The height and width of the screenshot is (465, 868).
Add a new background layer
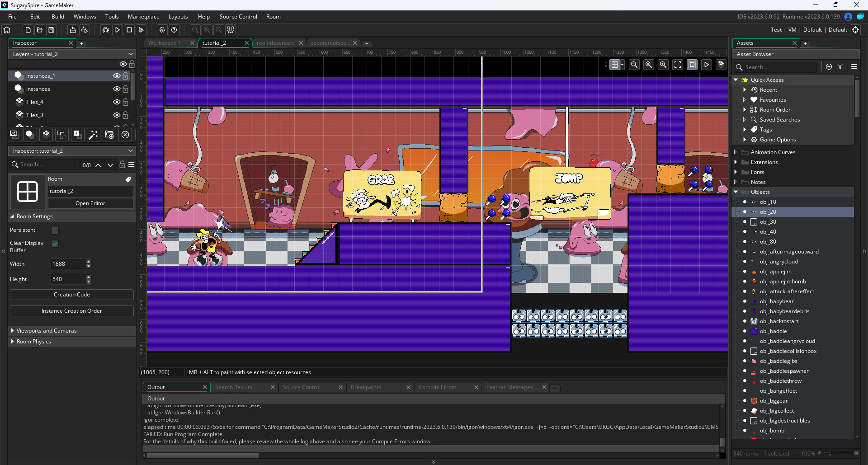[14, 134]
